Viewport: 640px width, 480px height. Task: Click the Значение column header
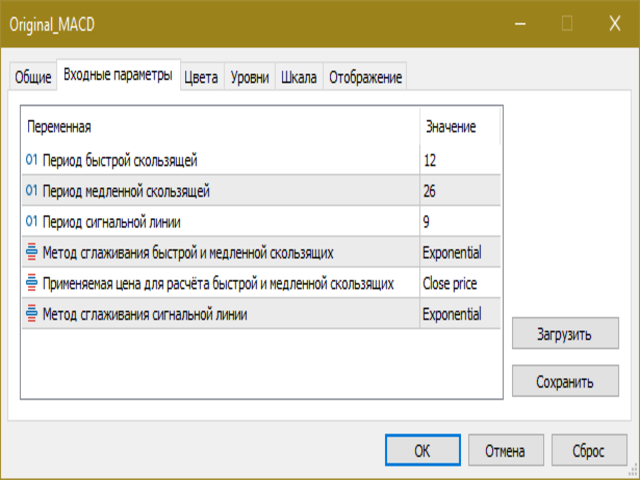460,127
